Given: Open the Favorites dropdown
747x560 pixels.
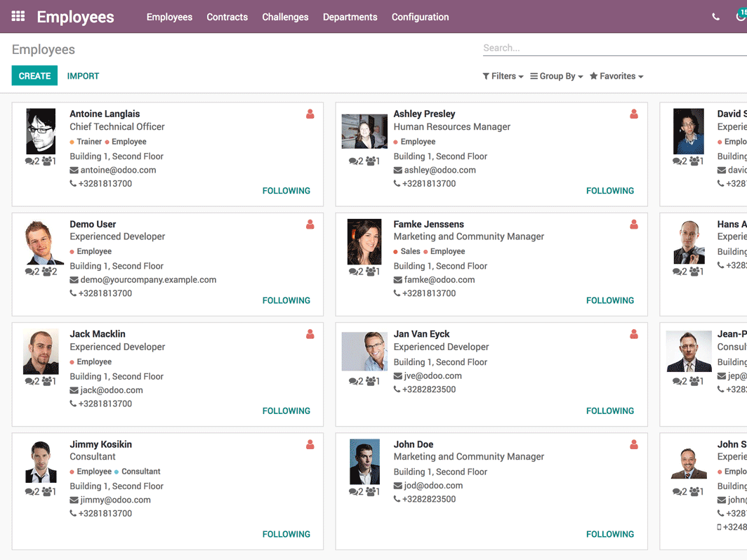Looking at the screenshot, I should pyautogui.click(x=616, y=76).
